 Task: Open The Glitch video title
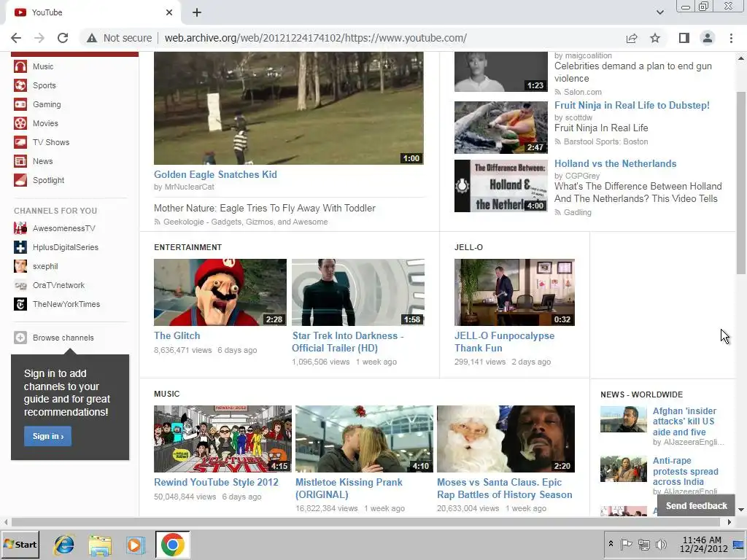[177, 335]
